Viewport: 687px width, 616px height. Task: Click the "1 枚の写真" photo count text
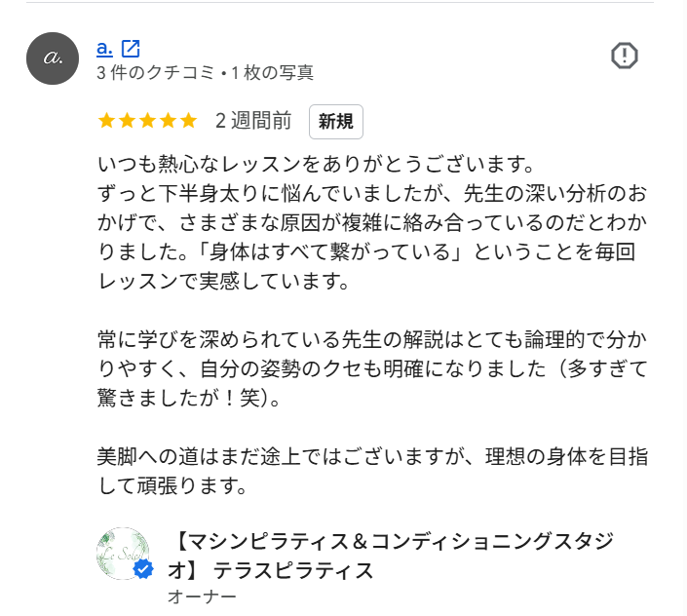[x=273, y=73]
